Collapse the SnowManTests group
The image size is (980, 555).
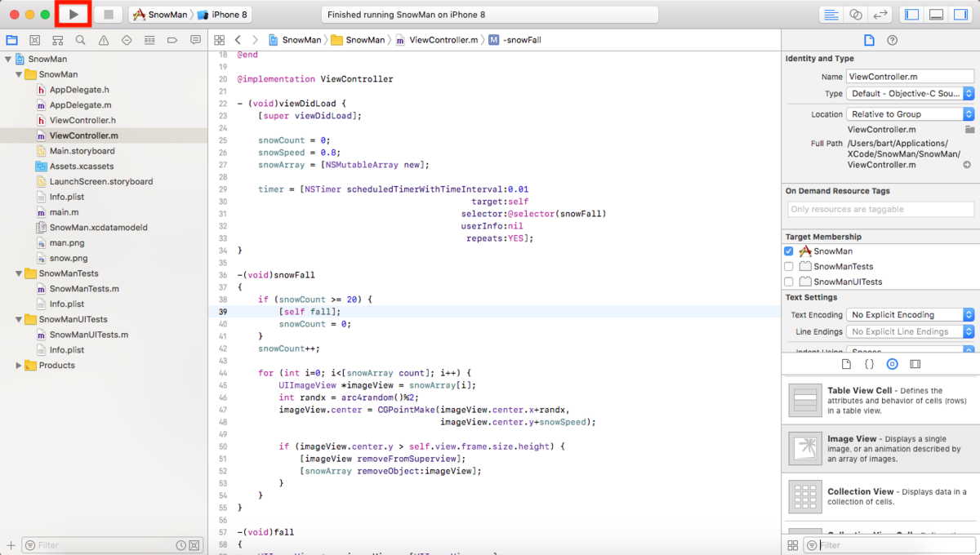19,273
